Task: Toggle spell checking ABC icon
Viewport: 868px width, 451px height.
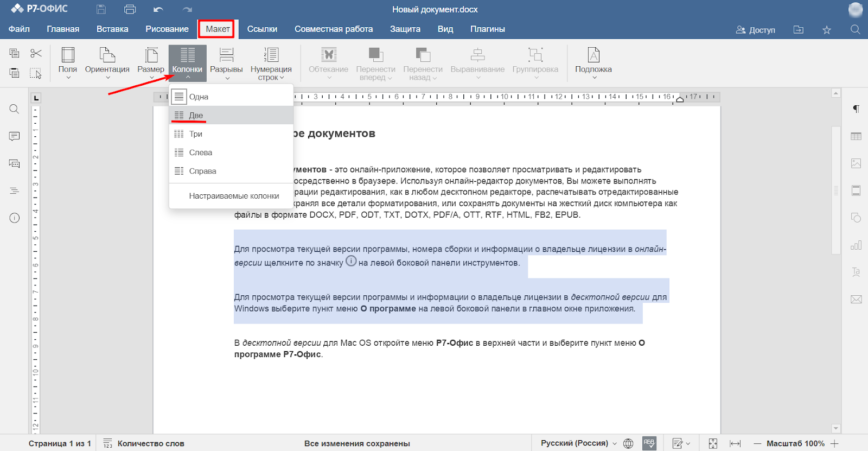Action: coord(649,443)
